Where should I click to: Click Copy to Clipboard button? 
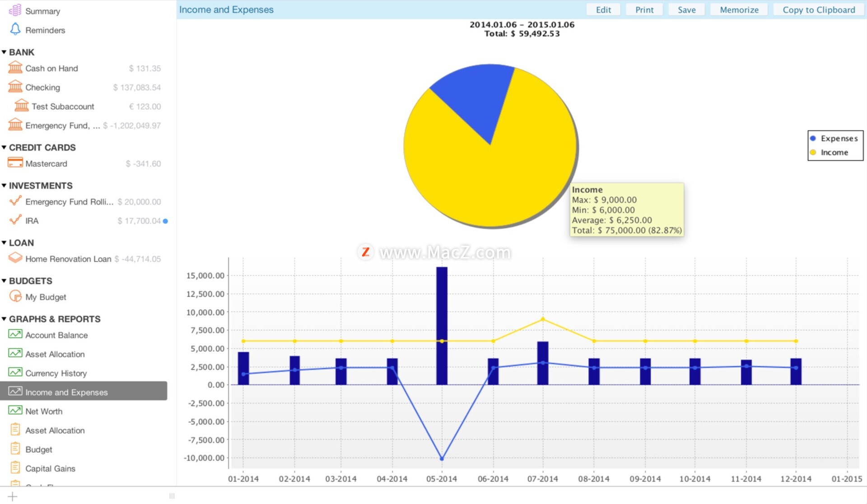coord(819,9)
